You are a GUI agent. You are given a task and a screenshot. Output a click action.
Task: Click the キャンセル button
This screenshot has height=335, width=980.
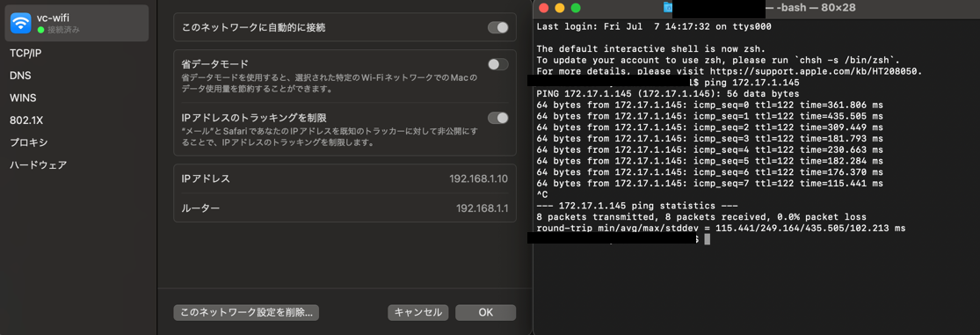coord(418,312)
